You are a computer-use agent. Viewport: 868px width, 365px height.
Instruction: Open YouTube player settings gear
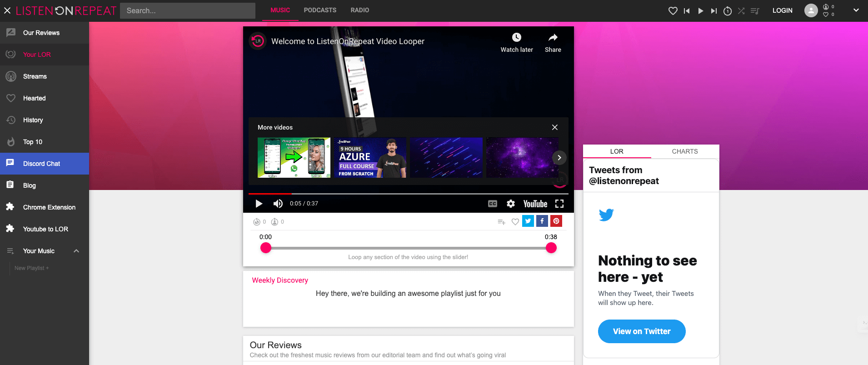click(x=511, y=204)
